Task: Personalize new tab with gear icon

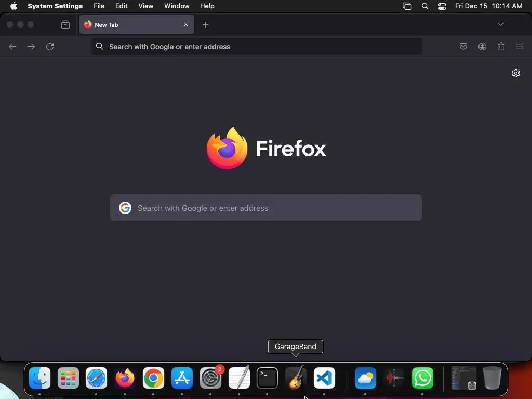Action: [x=516, y=73]
